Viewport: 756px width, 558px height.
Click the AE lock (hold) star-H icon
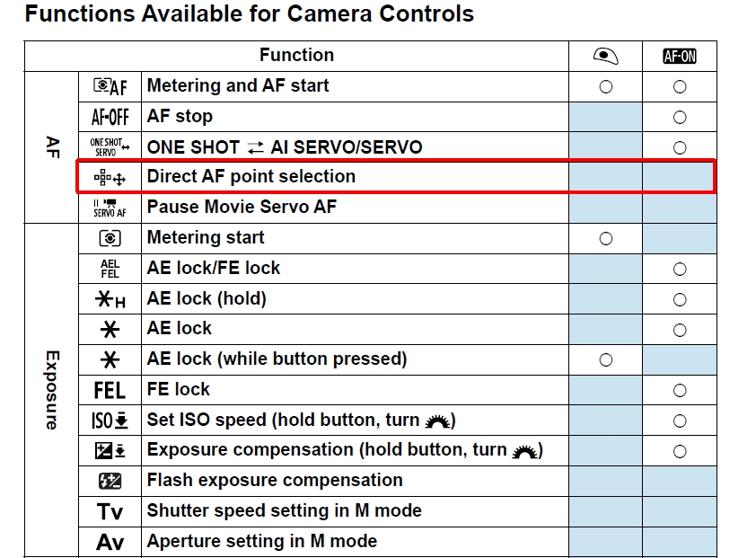(110, 299)
